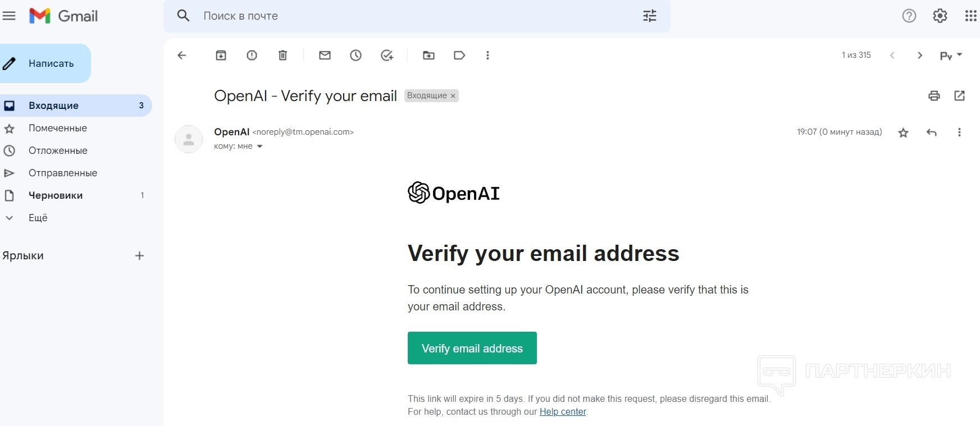Remove the Входящие label from email
The image size is (980, 426).
[x=453, y=96]
